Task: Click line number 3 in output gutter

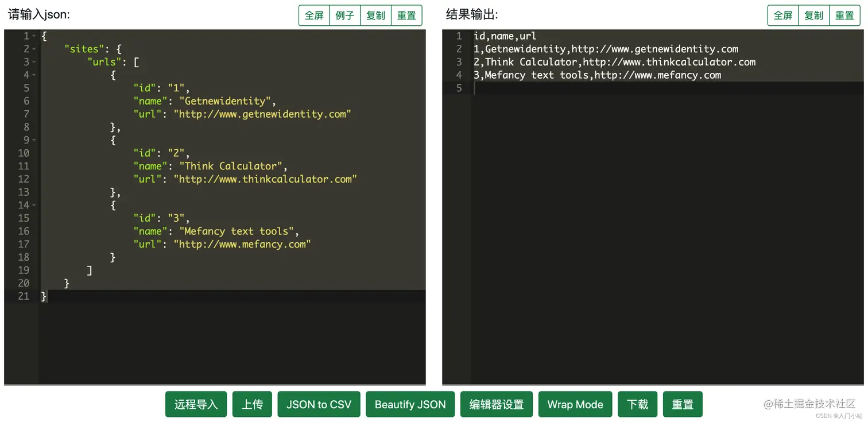Action: point(459,62)
